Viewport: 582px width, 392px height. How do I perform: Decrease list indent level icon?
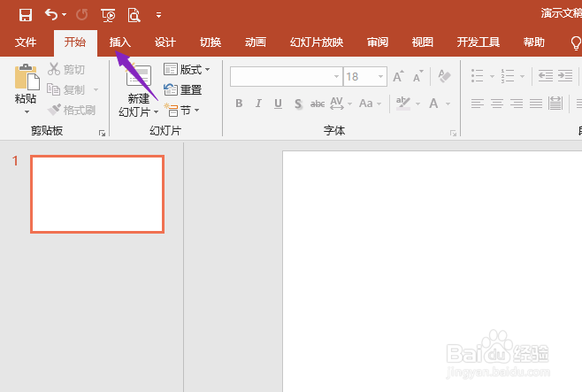pos(546,76)
